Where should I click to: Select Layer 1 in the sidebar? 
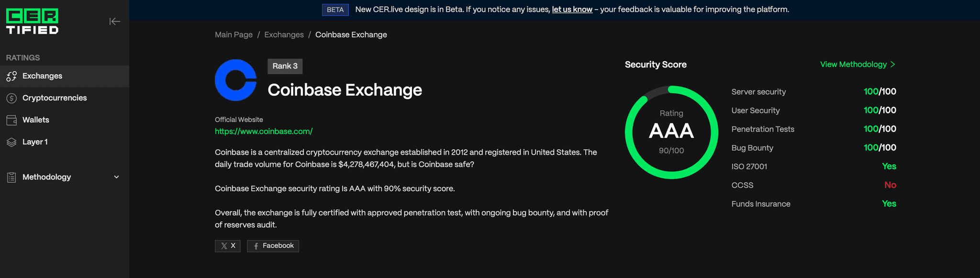tap(35, 142)
